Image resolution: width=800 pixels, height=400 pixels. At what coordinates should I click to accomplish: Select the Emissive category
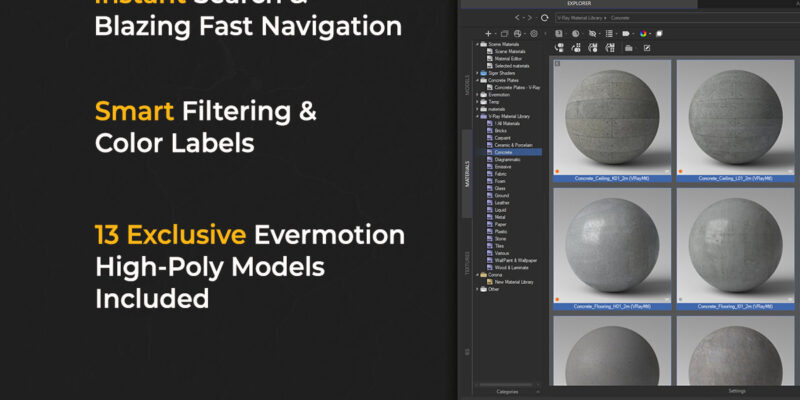pos(503,167)
